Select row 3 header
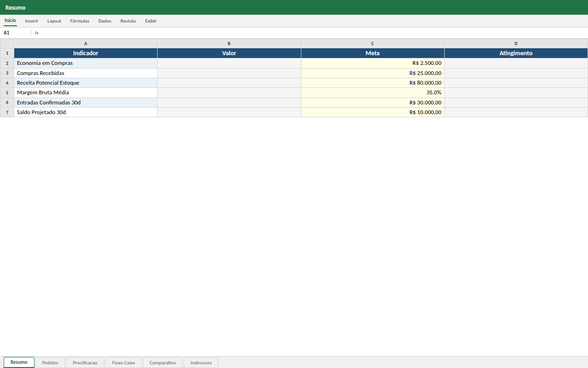 [7, 73]
